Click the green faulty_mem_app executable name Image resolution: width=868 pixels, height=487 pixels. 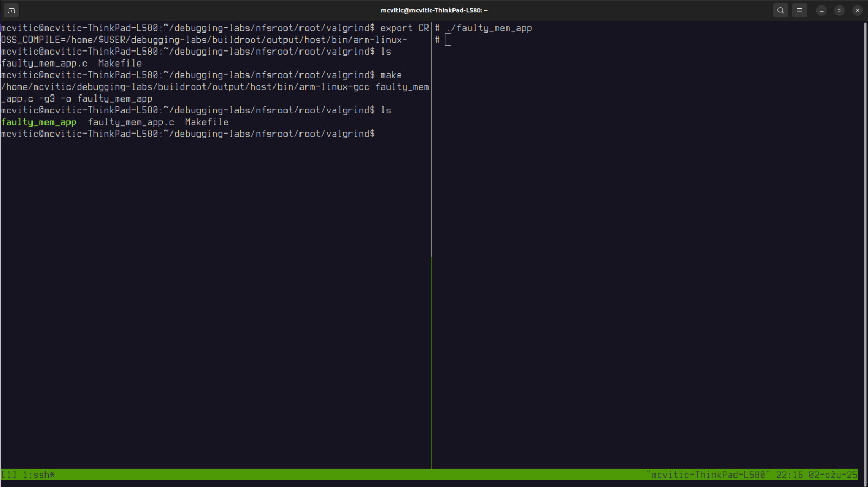(39, 122)
